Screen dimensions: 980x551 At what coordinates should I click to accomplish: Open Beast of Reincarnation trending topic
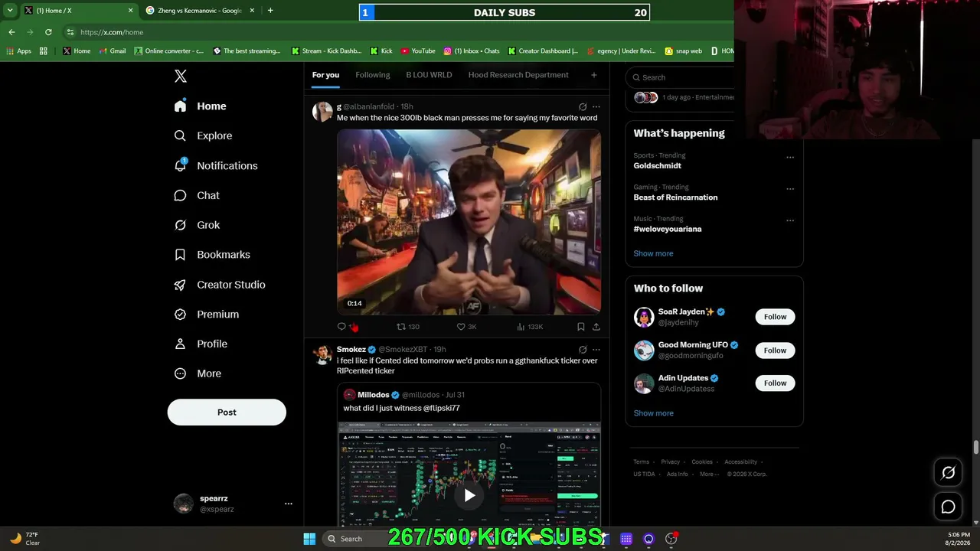(675, 197)
